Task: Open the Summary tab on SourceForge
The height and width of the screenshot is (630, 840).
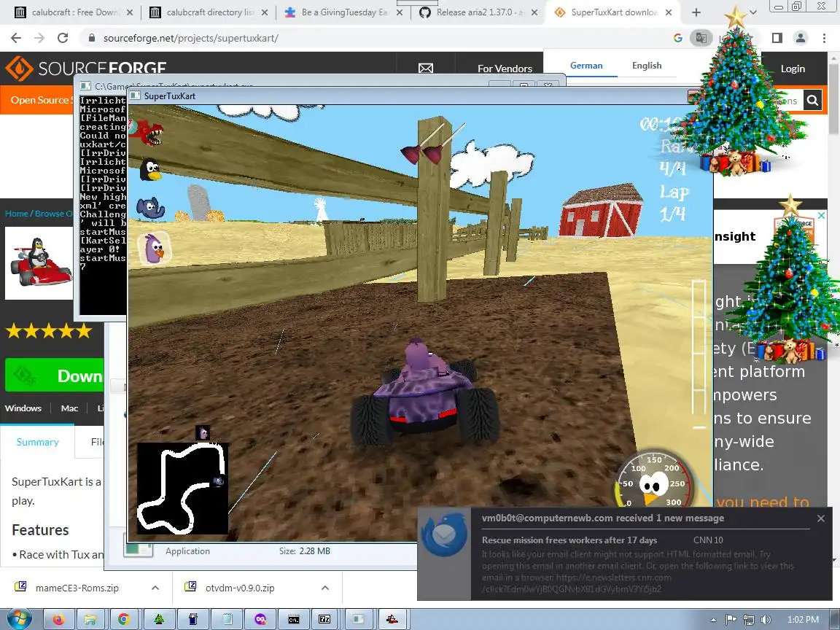Action: point(37,442)
